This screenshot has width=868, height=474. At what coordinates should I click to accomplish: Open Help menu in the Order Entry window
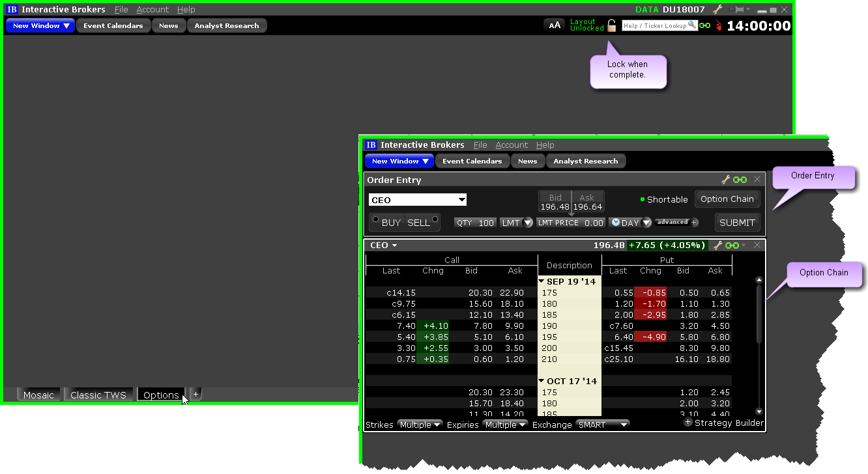pyautogui.click(x=545, y=145)
